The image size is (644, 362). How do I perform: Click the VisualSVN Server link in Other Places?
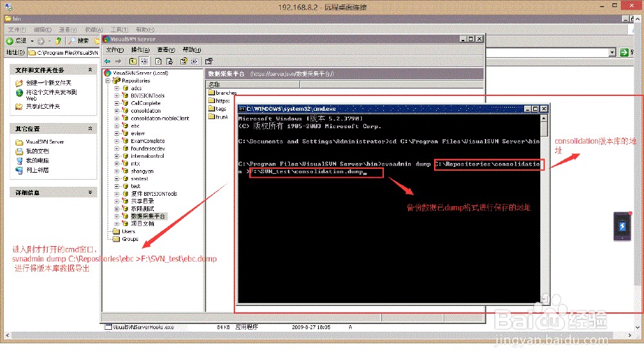point(45,142)
